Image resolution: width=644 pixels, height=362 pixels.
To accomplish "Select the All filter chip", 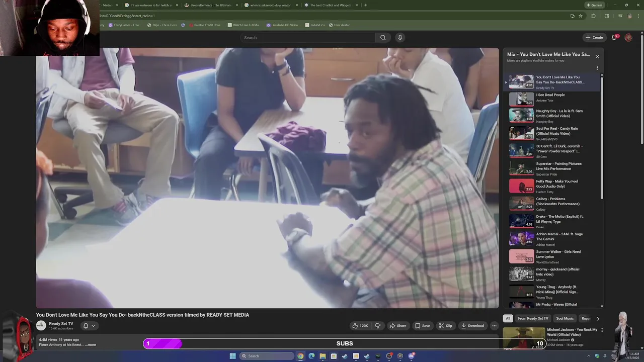I will click(x=508, y=318).
